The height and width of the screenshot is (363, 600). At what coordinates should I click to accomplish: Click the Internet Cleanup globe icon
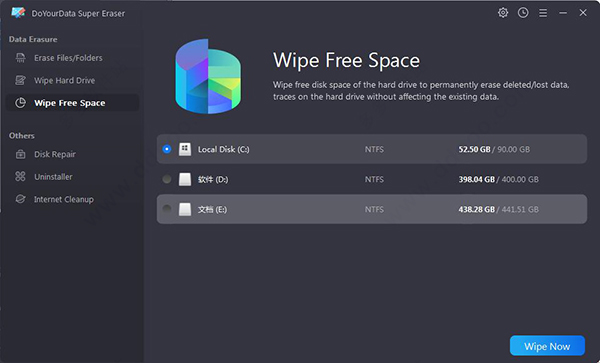click(20, 199)
